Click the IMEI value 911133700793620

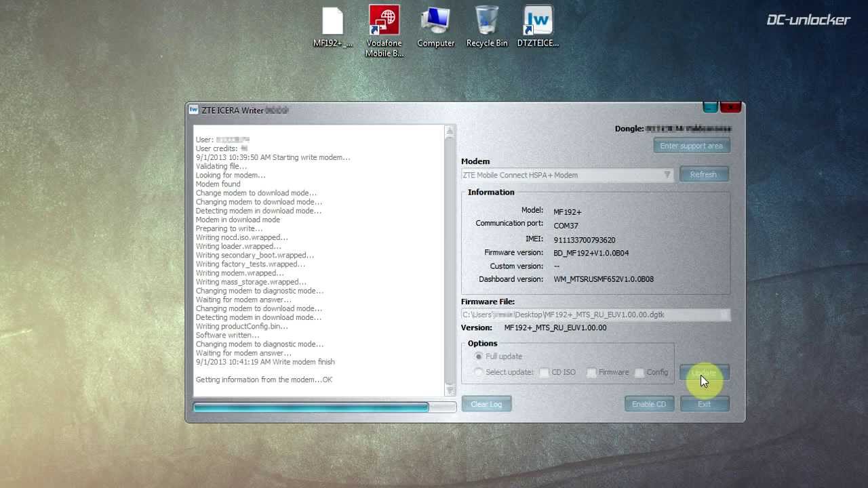click(x=584, y=240)
